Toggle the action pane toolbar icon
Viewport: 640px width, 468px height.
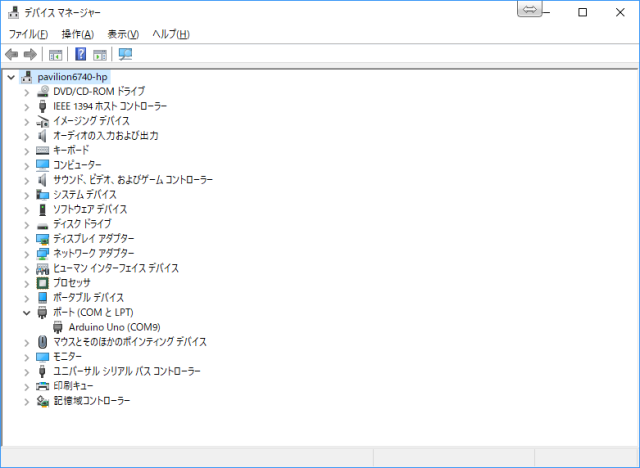100,55
